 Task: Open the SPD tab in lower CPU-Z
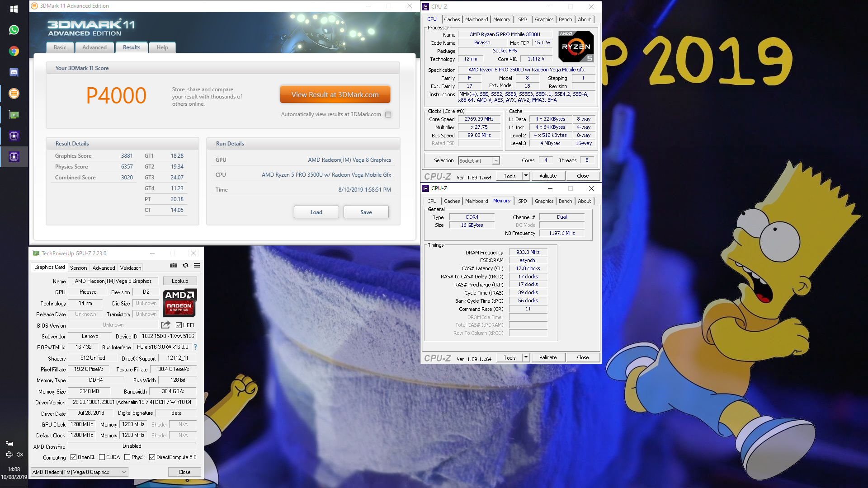coord(522,201)
